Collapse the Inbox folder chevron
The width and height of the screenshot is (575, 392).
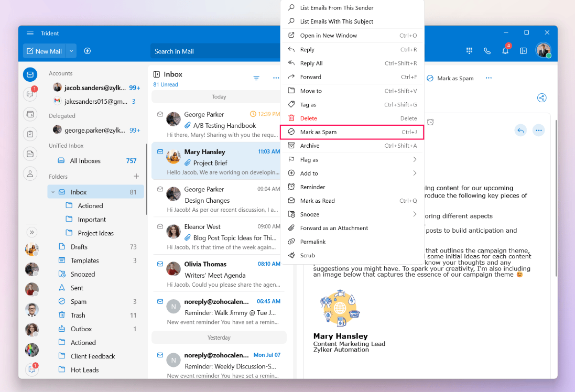tap(53, 192)
